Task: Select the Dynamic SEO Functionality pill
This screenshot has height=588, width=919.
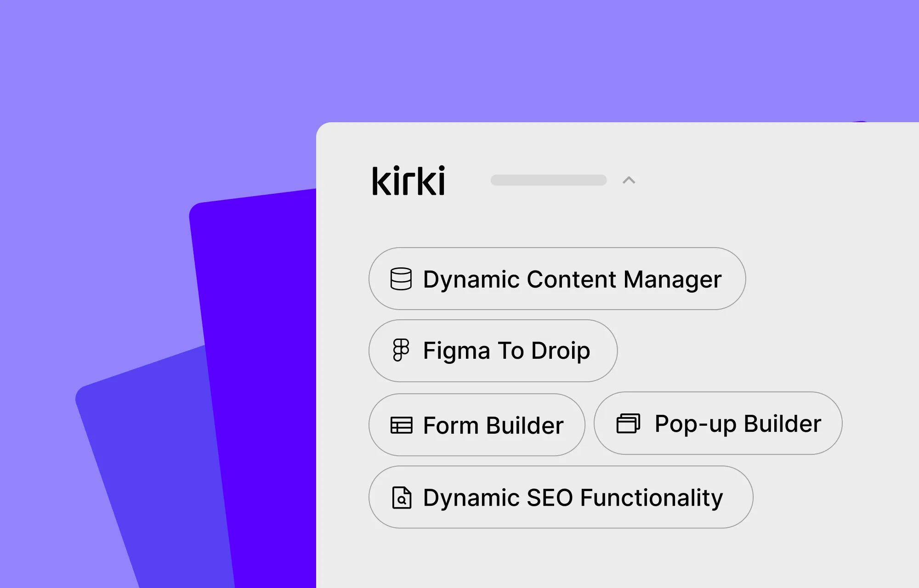Action: click(x=561, y=497)
